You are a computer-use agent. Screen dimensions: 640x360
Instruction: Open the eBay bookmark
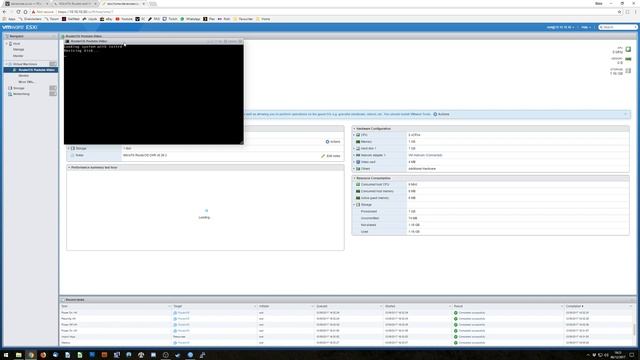pyautogui.click(x=106, y=19)
